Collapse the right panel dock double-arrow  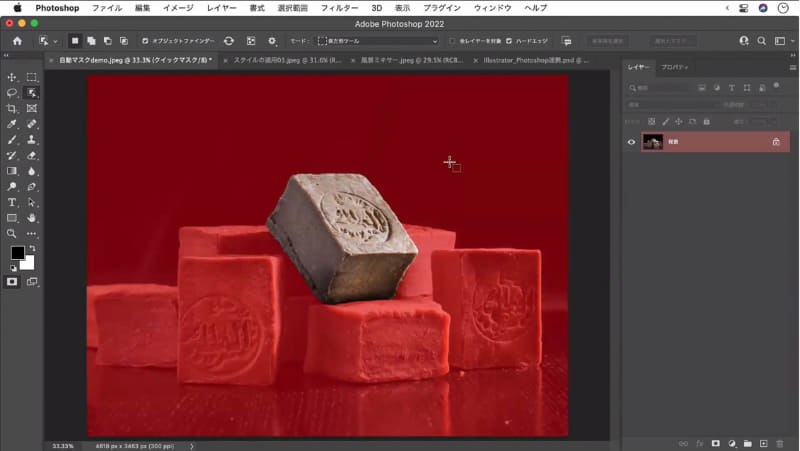pos(793,55)
